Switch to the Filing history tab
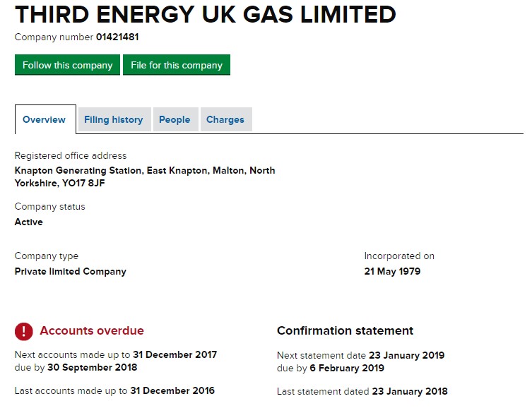Image resolution: width=532 pixels, height=413 pixels. pyautogui.click(x=113, y=120)
